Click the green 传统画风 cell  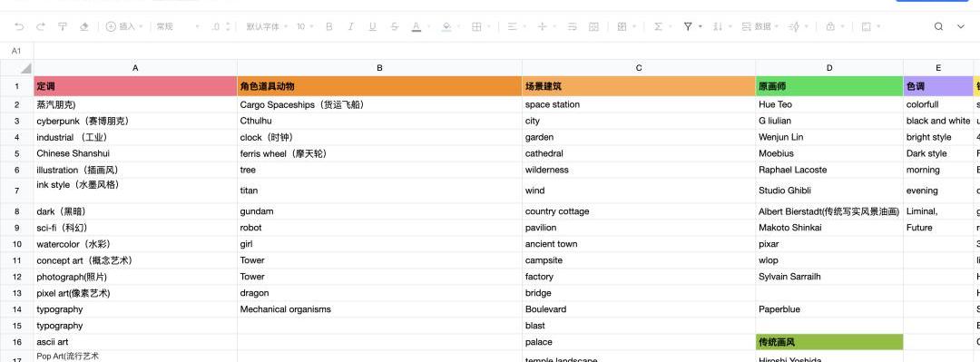click(829, 342)
